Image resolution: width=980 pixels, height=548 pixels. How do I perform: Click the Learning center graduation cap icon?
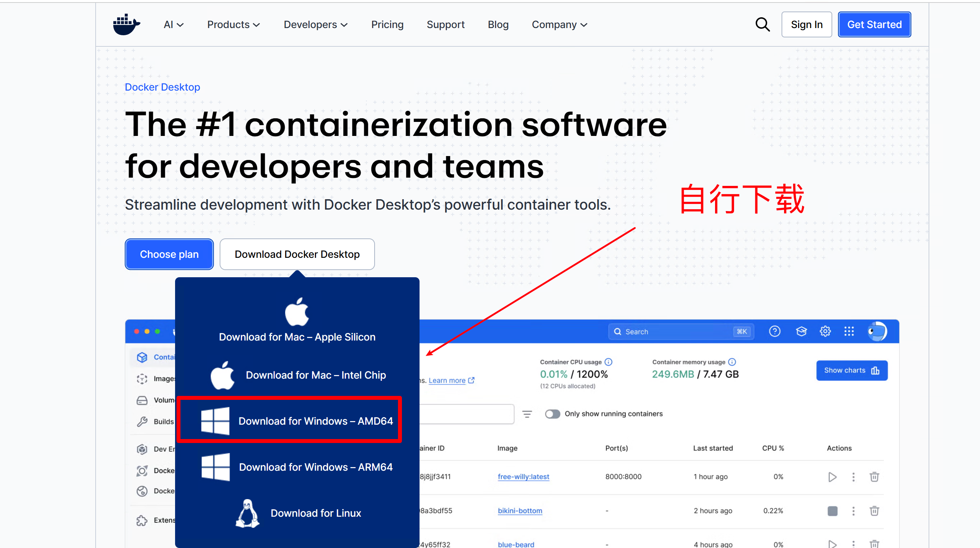[801, 332]
